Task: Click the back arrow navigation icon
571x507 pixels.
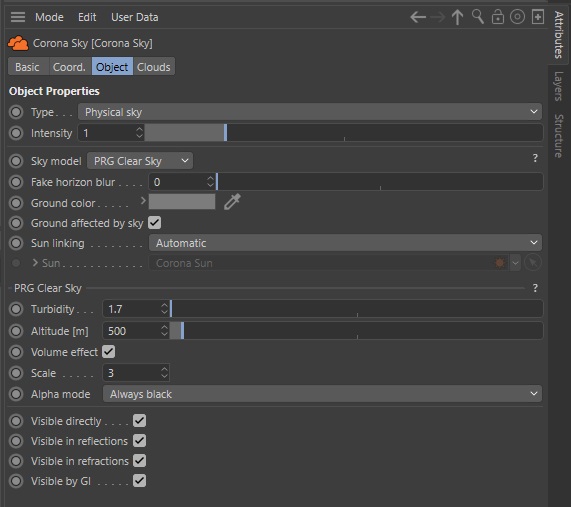Action: [418, 17]
